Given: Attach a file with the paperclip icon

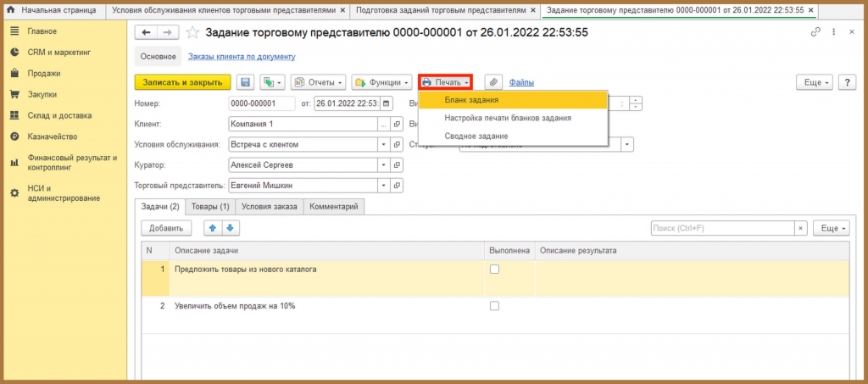Looking at the screenshot, I should tap(493, 82).
